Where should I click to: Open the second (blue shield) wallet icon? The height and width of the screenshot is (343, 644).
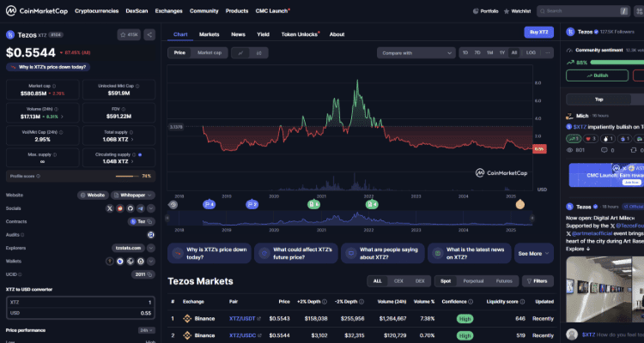coord(120,261)
